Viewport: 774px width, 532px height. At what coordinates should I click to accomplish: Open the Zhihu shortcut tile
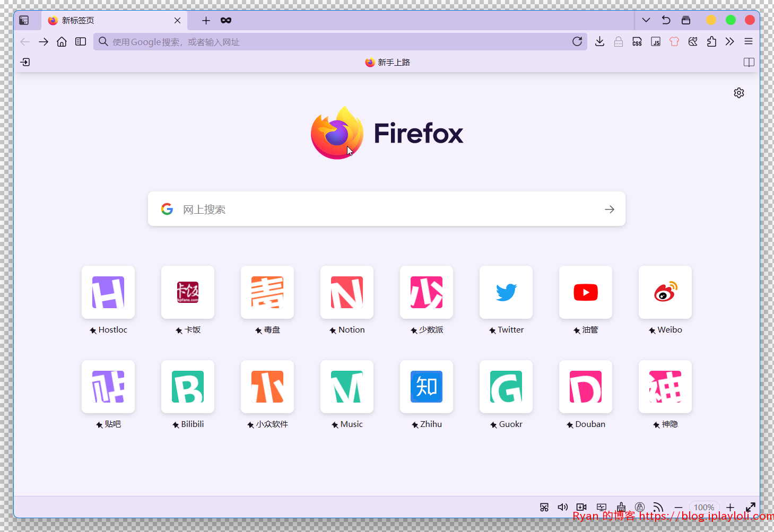[427, 387]
